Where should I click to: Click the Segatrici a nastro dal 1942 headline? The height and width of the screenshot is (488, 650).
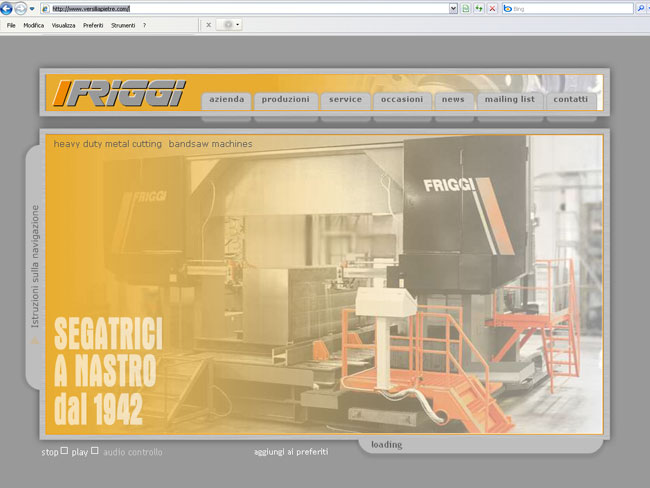click(108, 370)
